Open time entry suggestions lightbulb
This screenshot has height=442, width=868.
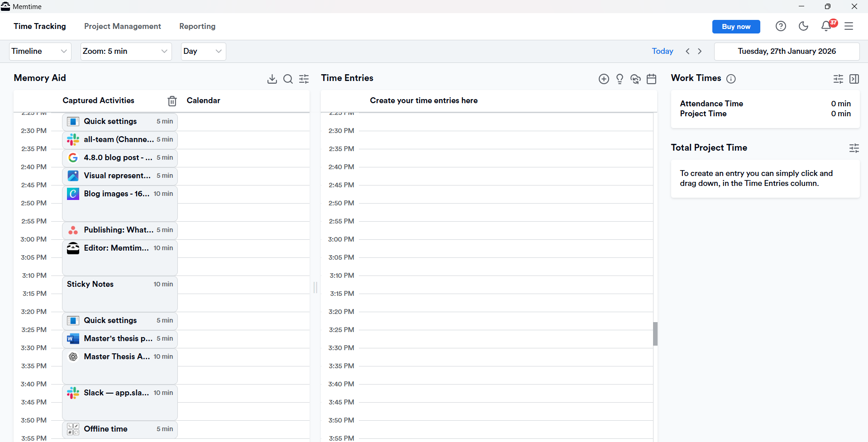620,79
